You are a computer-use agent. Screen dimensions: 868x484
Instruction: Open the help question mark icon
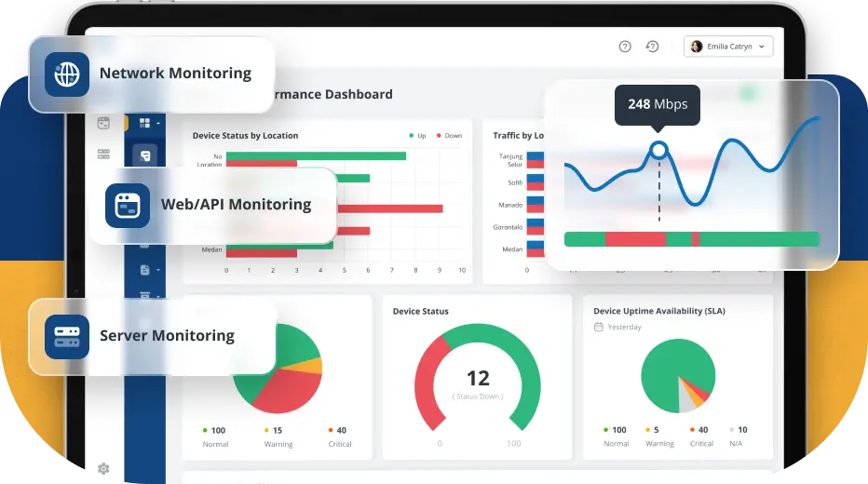[x=625, y=47]
